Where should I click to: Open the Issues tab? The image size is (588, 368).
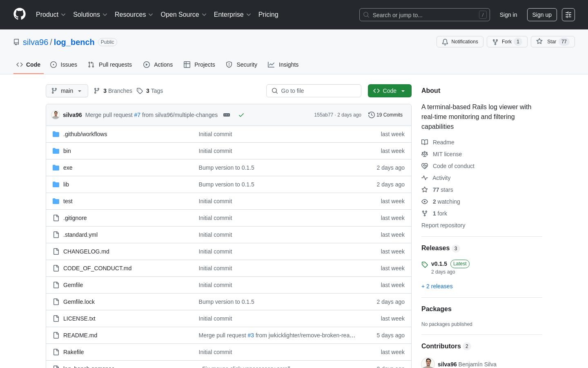(64, 65)
